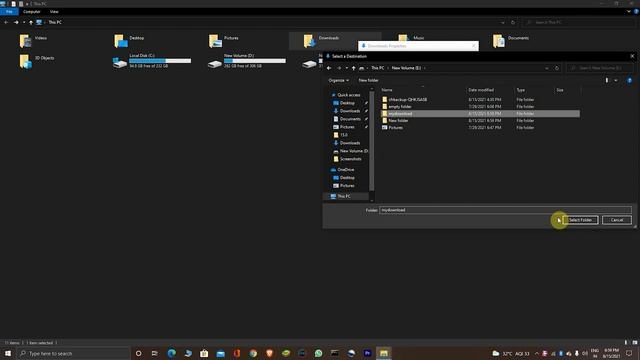
Task: Click the New Volume (D:) usage bar
Action: coord(255,61)
